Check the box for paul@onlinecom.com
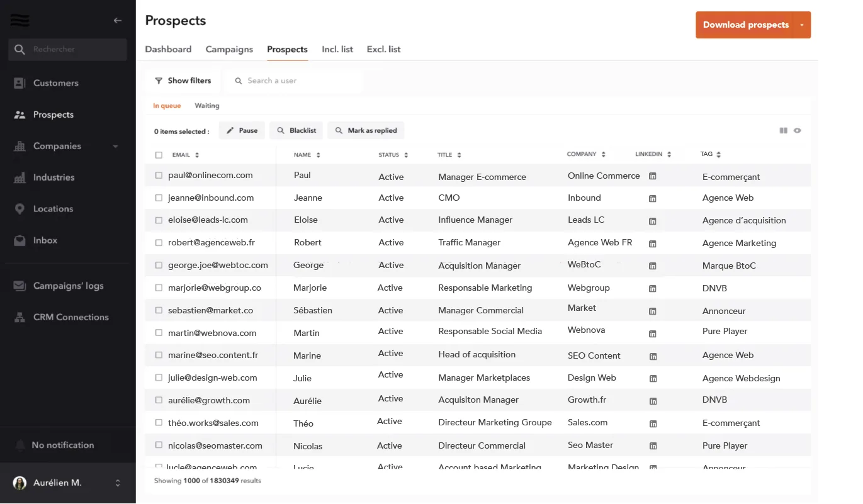 [159, 176]
